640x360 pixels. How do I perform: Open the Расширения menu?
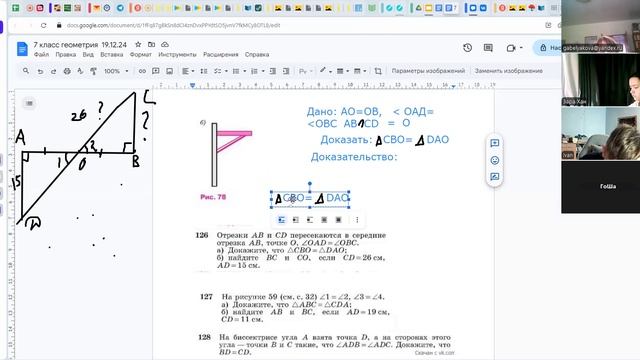(220, 54)
